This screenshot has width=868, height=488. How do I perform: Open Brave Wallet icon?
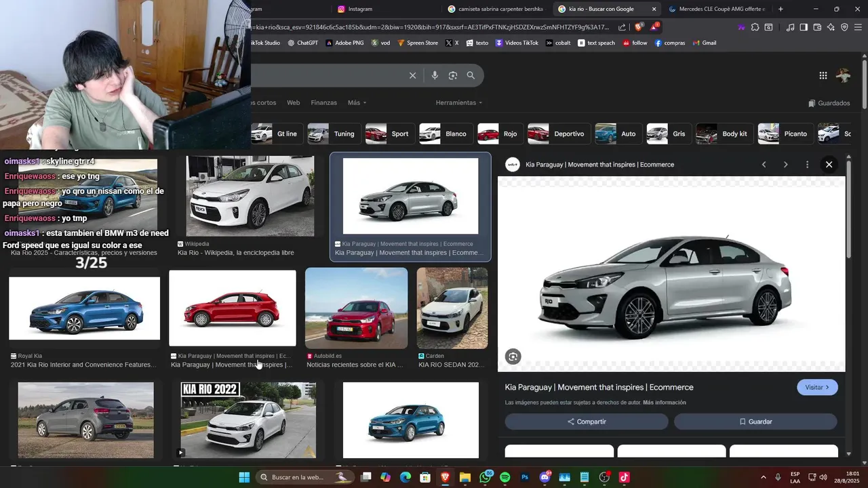pyautogui.click(x=817, y=27)
